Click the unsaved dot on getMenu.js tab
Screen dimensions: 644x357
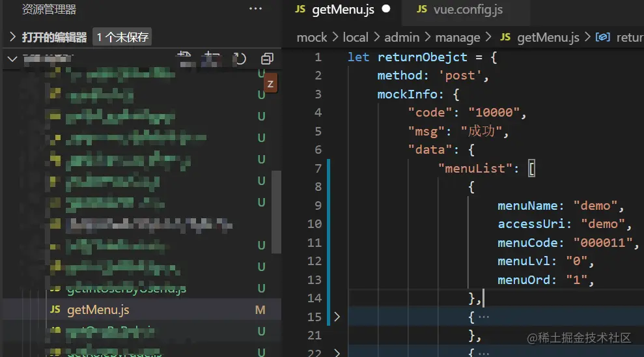coord(386,8)
